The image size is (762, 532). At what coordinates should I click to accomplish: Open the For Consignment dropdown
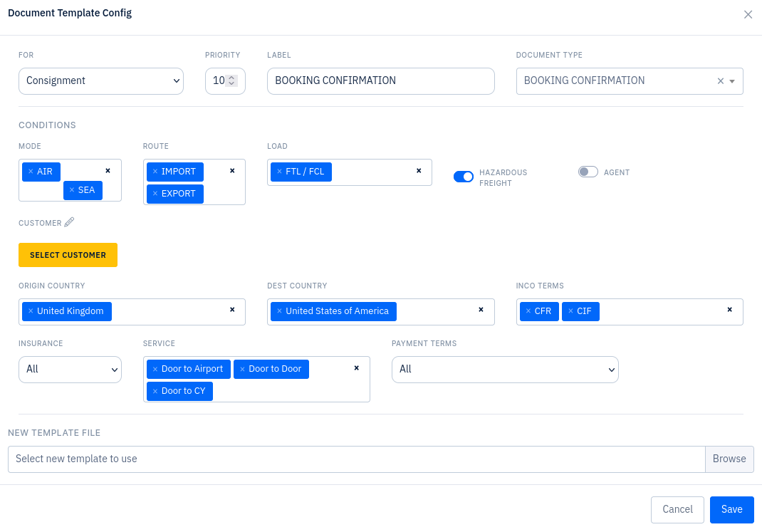(x=101, y=81)
